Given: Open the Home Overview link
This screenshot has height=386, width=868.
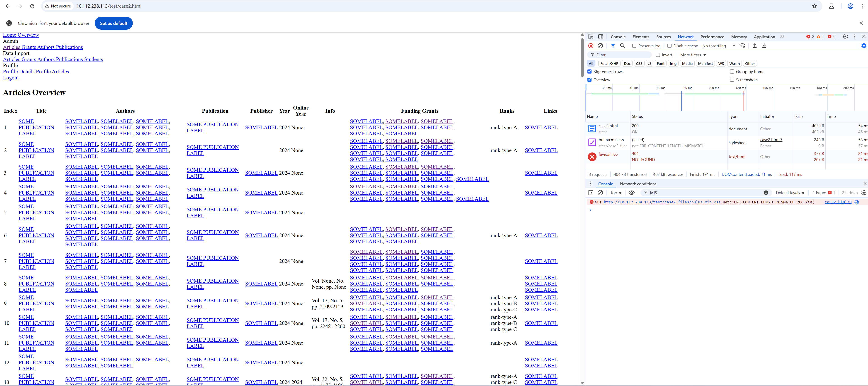Looking at the screenshot, I should [x=21, y=35].
